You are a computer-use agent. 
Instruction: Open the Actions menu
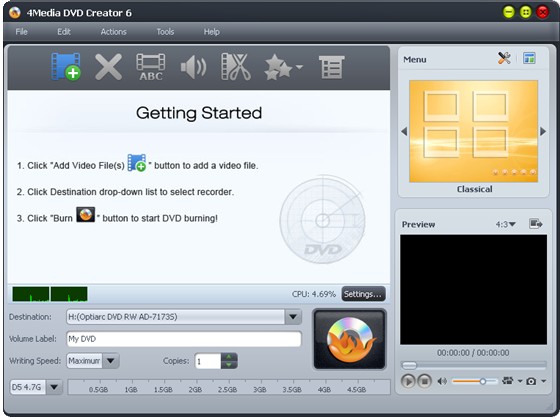(x=113, y=32)
